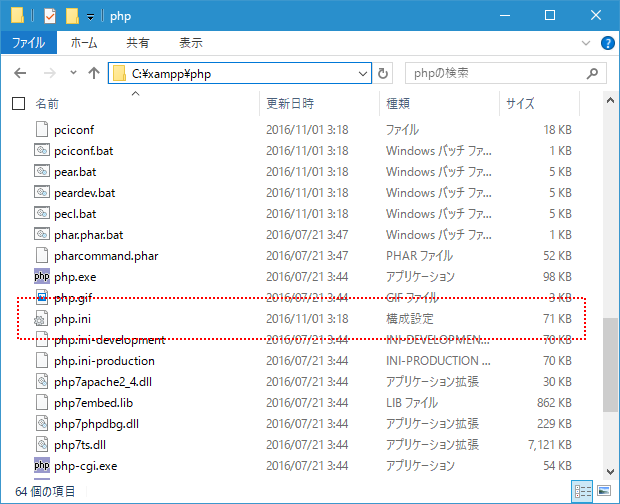The width and height of the screenshot is (620, 504).
Task: Open the ファイル ribbon tab
Action: point(28,43)
